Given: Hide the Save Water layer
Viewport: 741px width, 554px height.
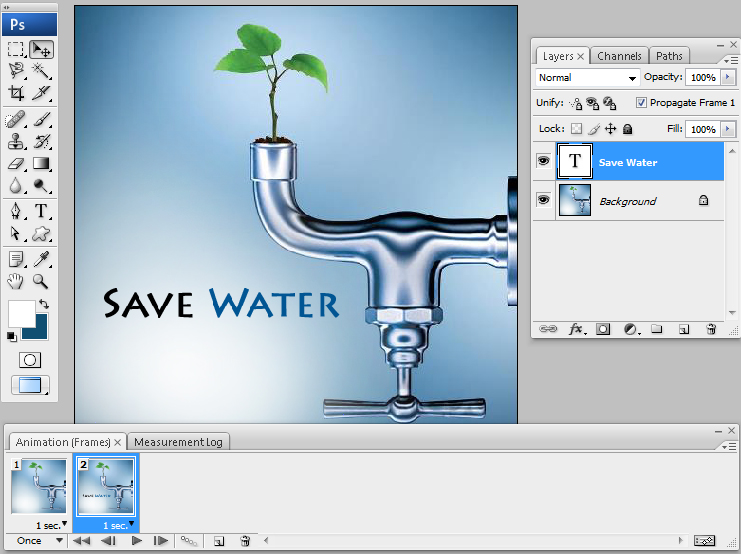Looking at the screenshot, I should point(543,161).
